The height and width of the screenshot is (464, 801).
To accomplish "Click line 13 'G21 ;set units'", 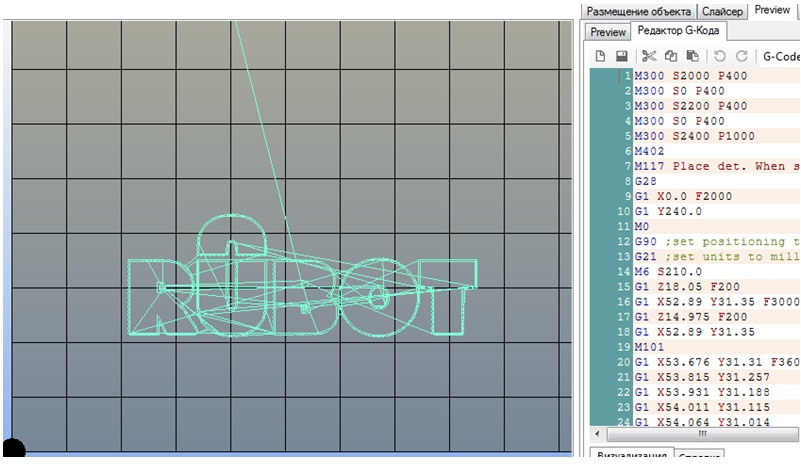I will (717, 257).
